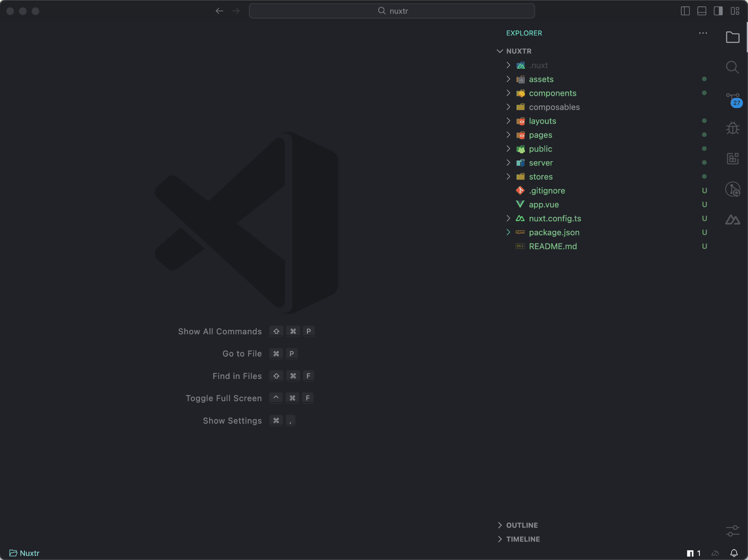
Task: Click the Nuxtr folder status bar item
Action: tap(24, 553)
